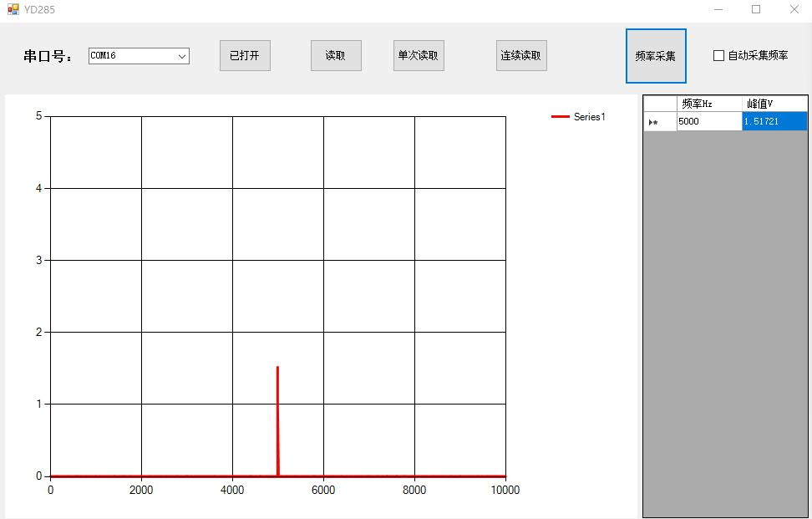Click the YD285 app icon in title bar
Image resolution: width=812 pixels, height=519 pixels.
[13, 9]
